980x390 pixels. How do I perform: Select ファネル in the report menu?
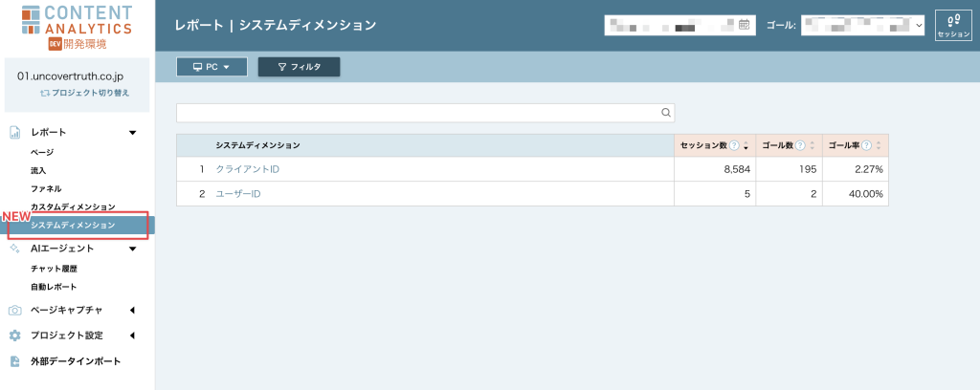46,188
